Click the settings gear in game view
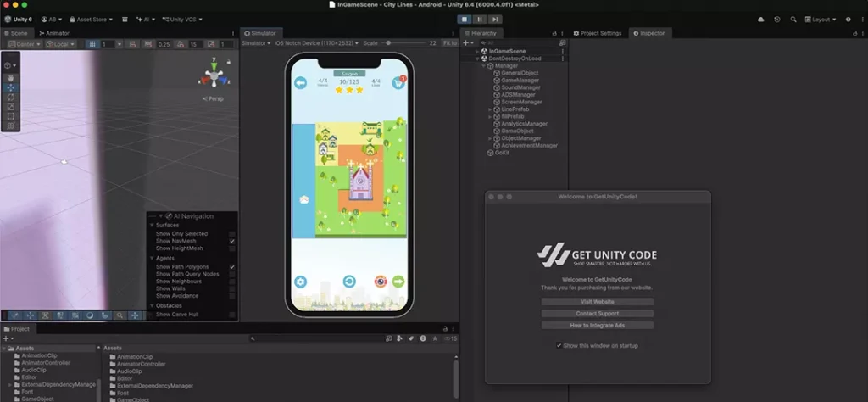The width and height of the screenshot is (868, 402). (x=300, y=282)
